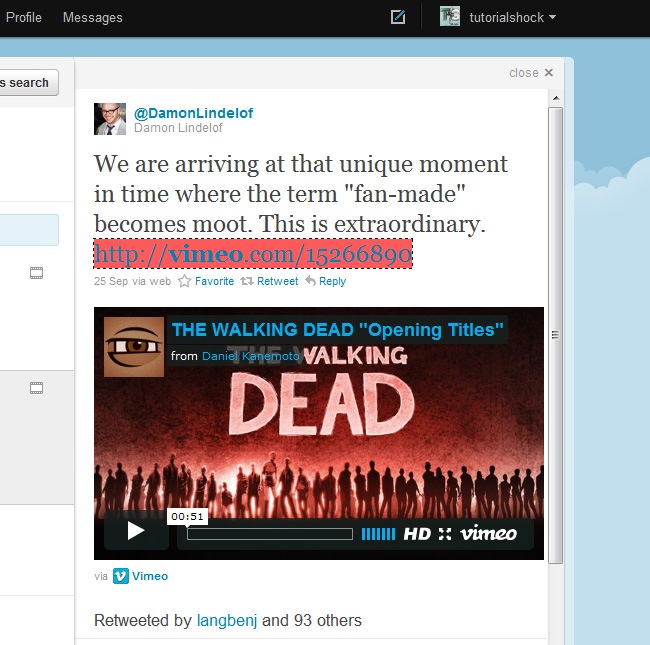Click the tweet text "We are arriving"
The image size is (650, 645).
point(178,164)
